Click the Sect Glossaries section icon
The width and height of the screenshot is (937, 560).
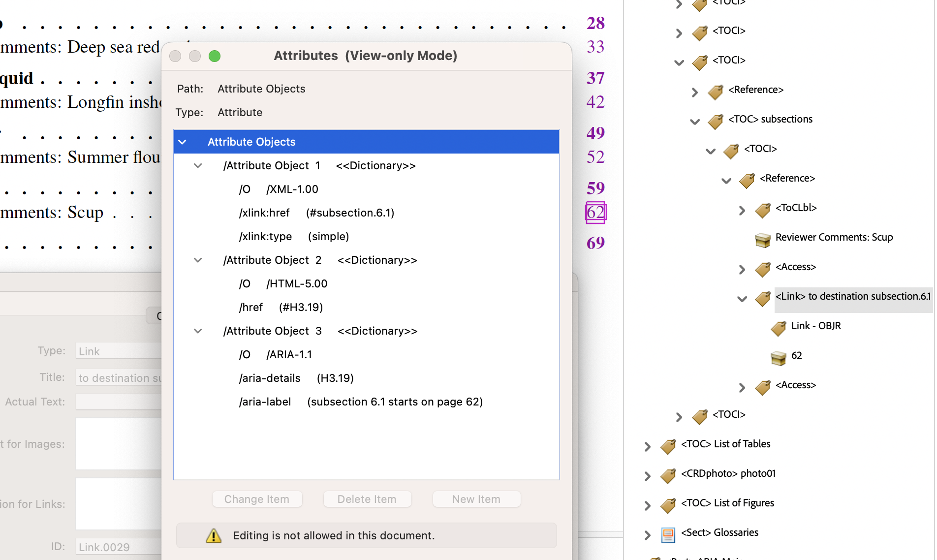(x=668, y=534)
